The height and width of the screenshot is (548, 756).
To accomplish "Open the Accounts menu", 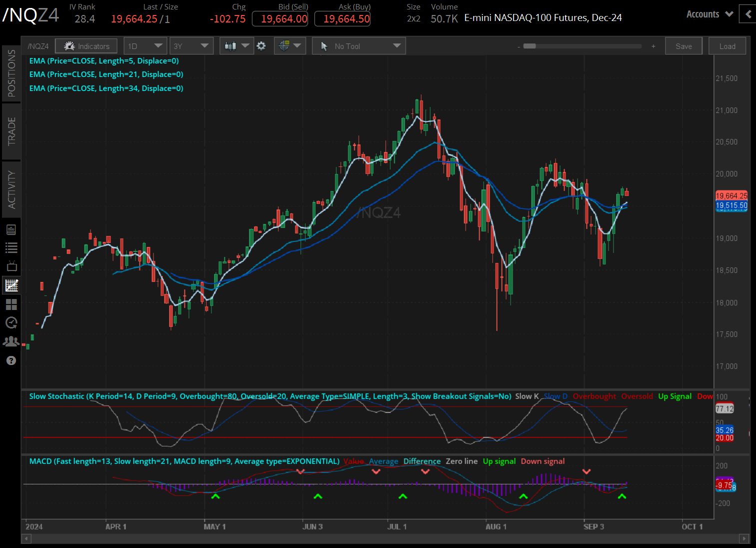I will coord(703,14).
